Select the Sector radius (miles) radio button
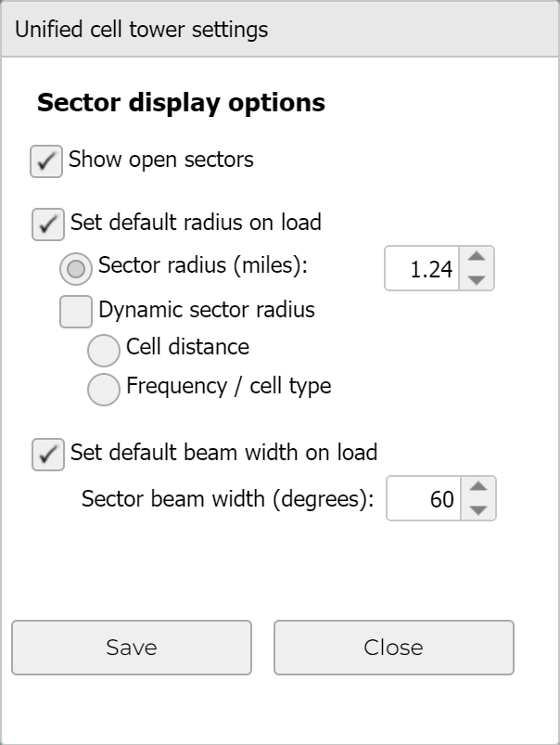This screenshot has width=560, height=745. point(76,268)
